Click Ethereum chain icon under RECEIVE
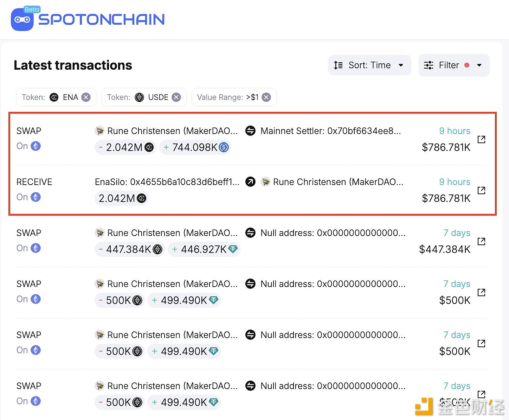 [36, 197]
